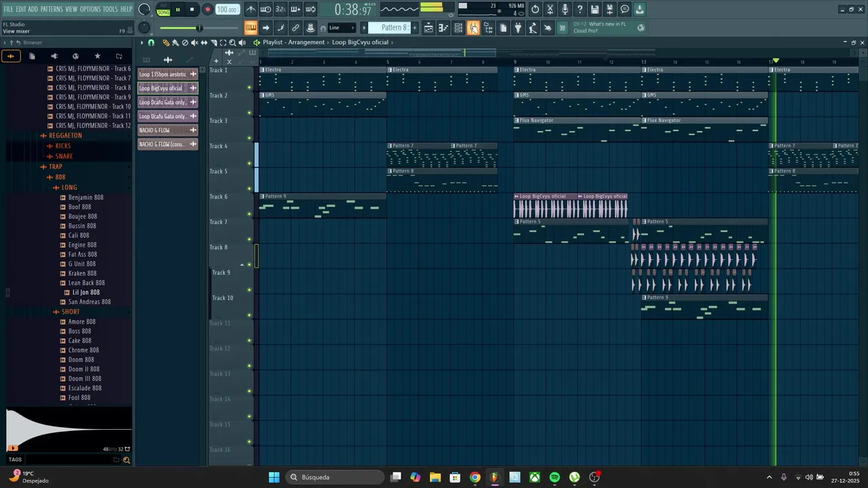868x488 pixels.
Task: Open the tempo tapper icon
Action: (x=532, y=28)
